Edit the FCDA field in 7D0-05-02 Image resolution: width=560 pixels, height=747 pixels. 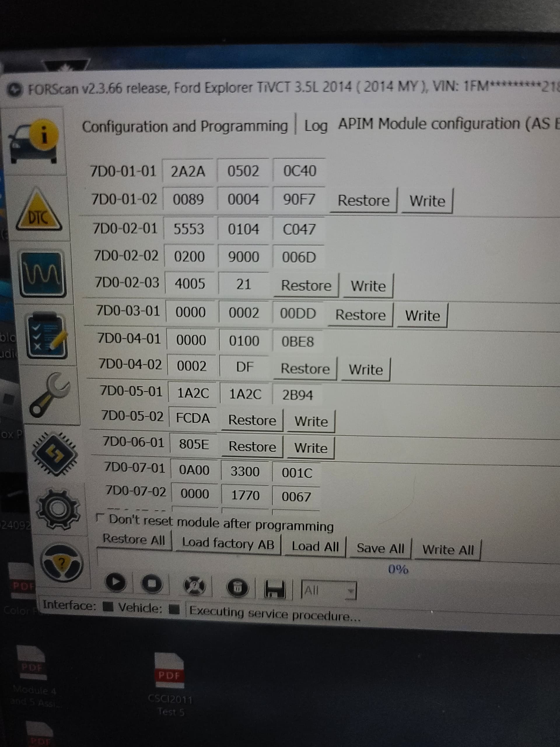tap(193, 418)
